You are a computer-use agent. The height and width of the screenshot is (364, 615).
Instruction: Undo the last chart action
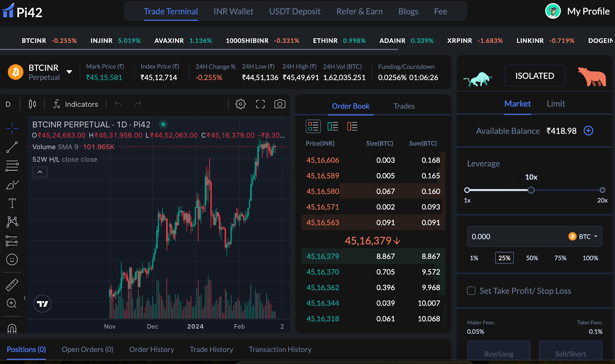tap(118, 104)
